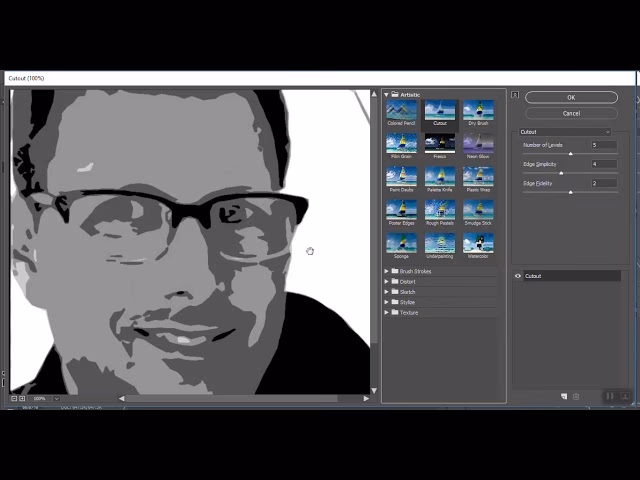640x480 pixels.
Task: Click the Number of Levels label
Action: click(543, 145)
